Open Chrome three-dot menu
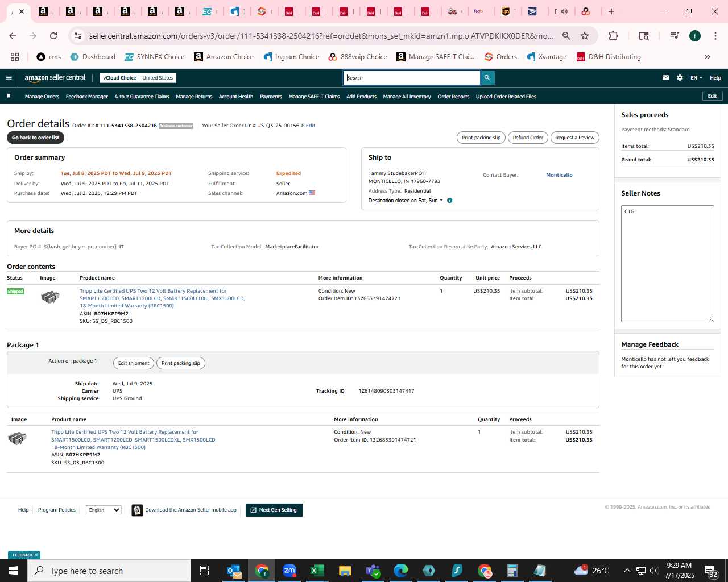Image resolution: width=728 pixels, height=582 pixels. click(715, 36)
